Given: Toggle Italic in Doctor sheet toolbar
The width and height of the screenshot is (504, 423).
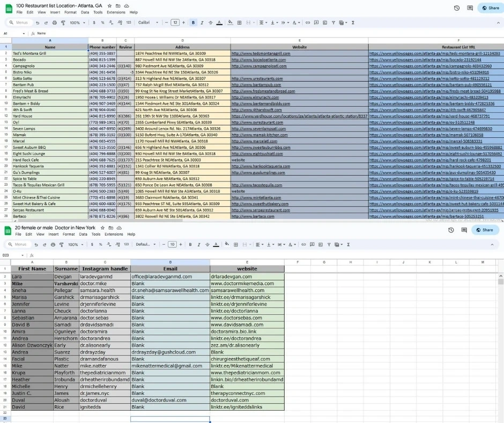Looking at the screenshot, I should (x=198, y=245).
